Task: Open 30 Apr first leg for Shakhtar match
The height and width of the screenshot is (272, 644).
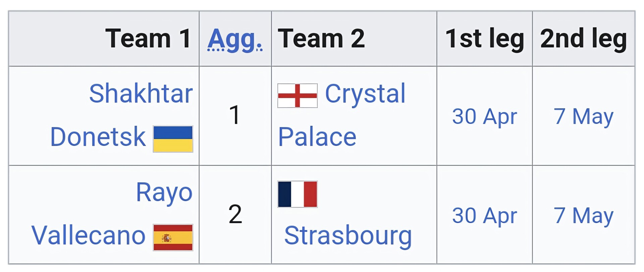Action: point(484,117)
